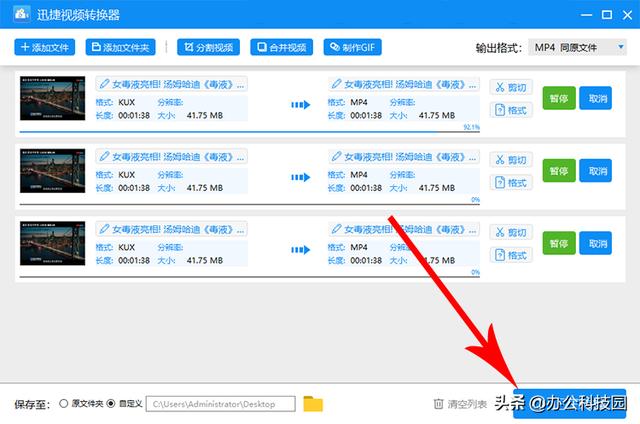640x424 pixels.
Task: Click 清空列表 to clear the list
Action: coord(460,404)
